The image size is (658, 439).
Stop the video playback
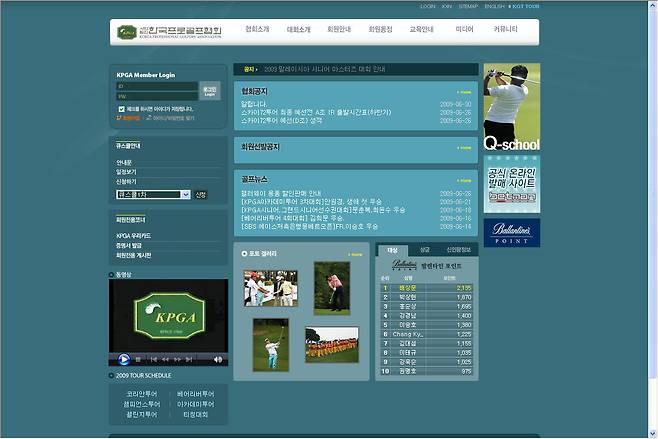click(x=140, y=359)
